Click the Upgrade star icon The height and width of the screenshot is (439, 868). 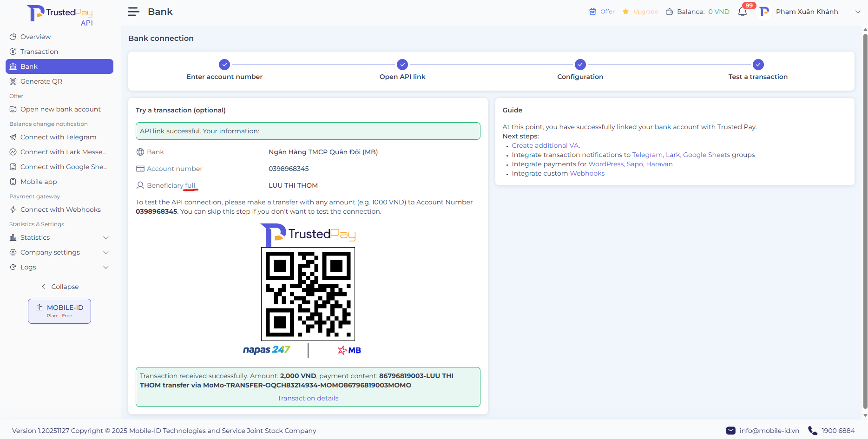(626, 12)
